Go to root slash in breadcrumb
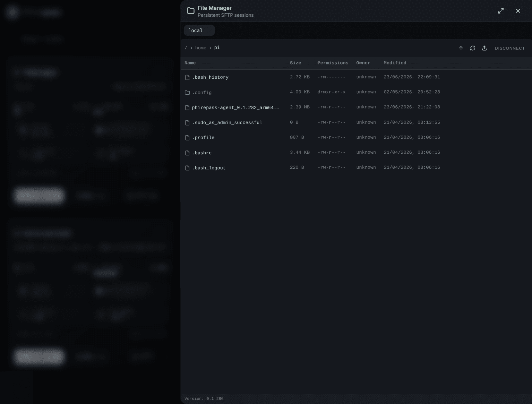The image size is (532, 404). click(186, 48)
